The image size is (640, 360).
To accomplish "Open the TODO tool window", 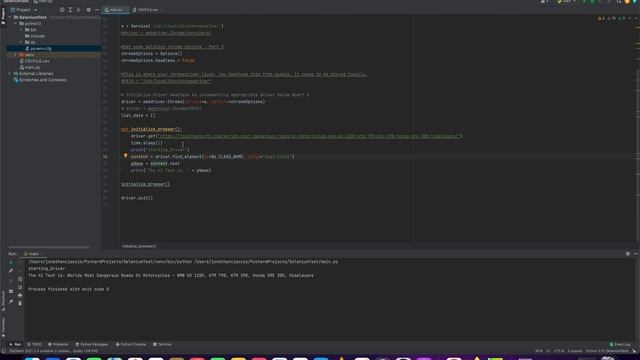I will coord(34,344).
